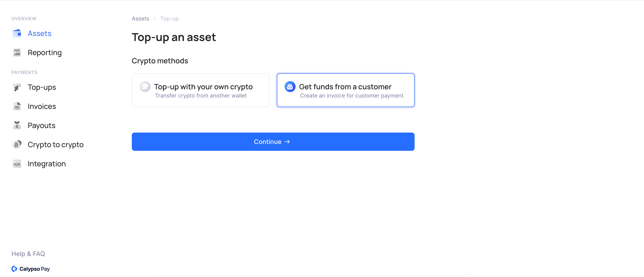This screenshot has height=277, width=644.
Task: Click the Integration code icon
Action: coord(17,164)
